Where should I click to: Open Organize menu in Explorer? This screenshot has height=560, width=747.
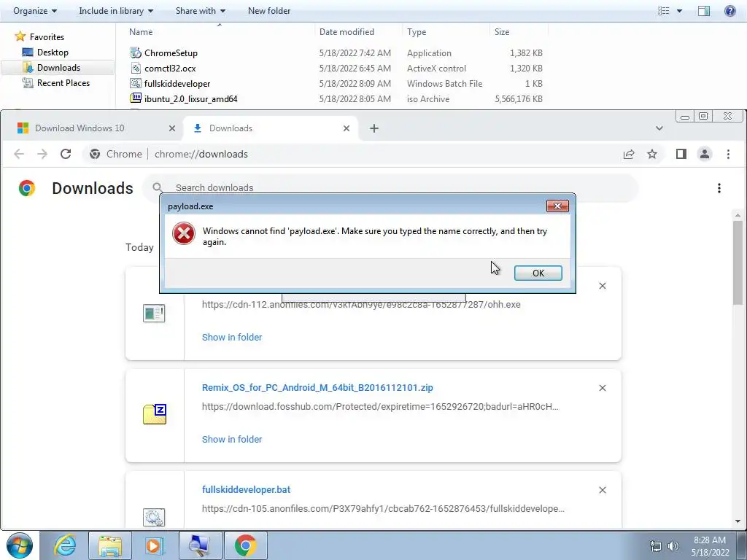(x=35, y=10)
